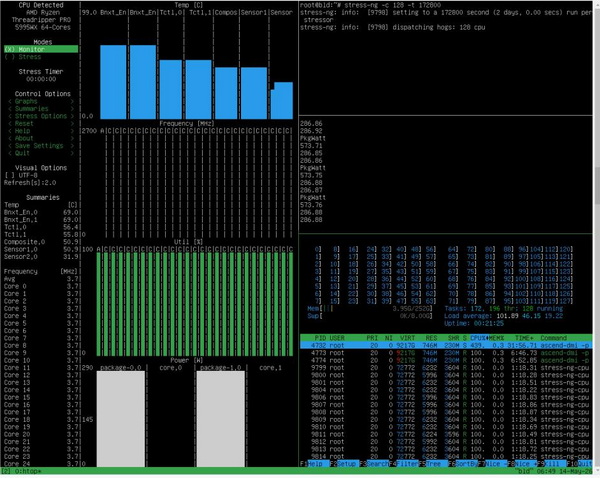Click Save Settings in control options
Viewport: 600px width, 478px height.
(x=41, y=146)
